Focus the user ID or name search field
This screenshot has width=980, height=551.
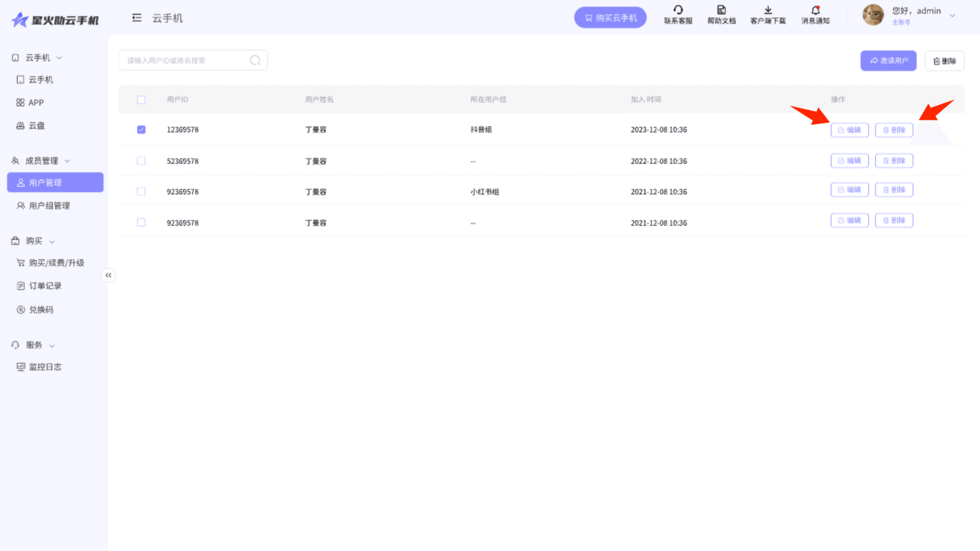tap(184, 61)
